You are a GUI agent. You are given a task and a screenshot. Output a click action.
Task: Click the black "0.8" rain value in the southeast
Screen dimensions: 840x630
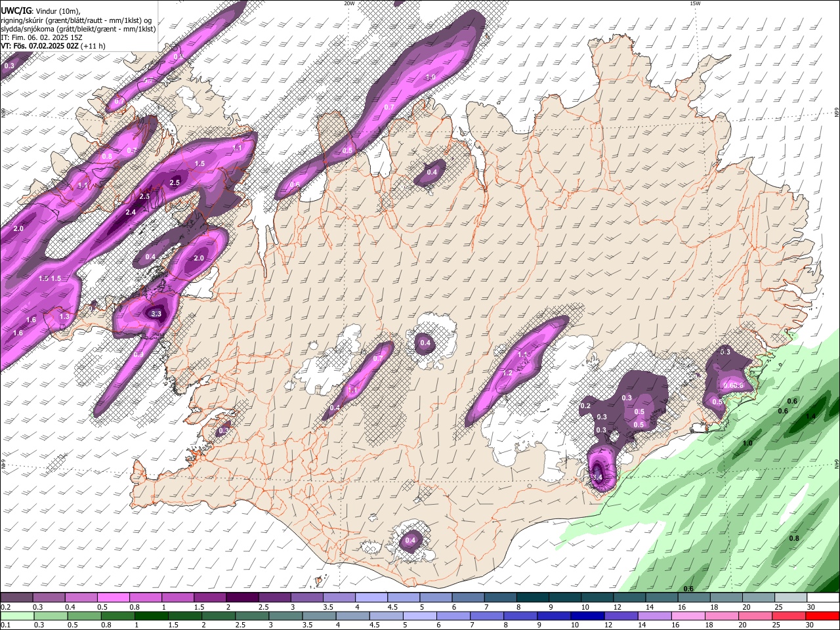(x=794, y=538)
